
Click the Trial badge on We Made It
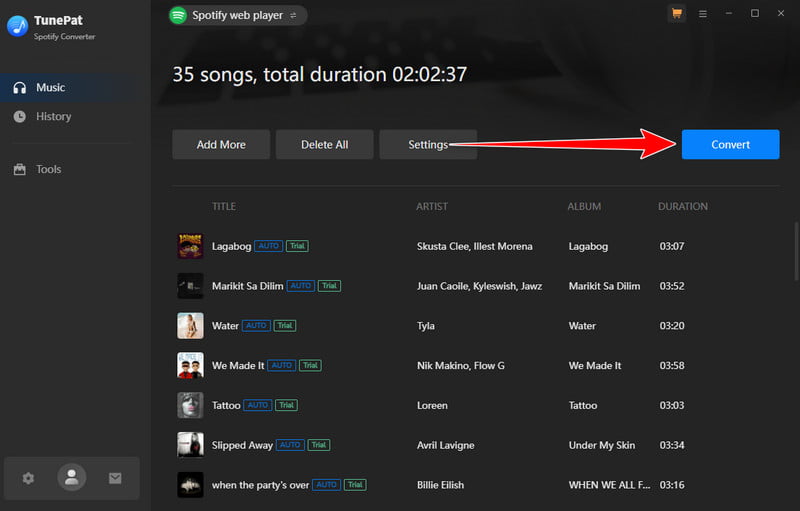(310, 365)
